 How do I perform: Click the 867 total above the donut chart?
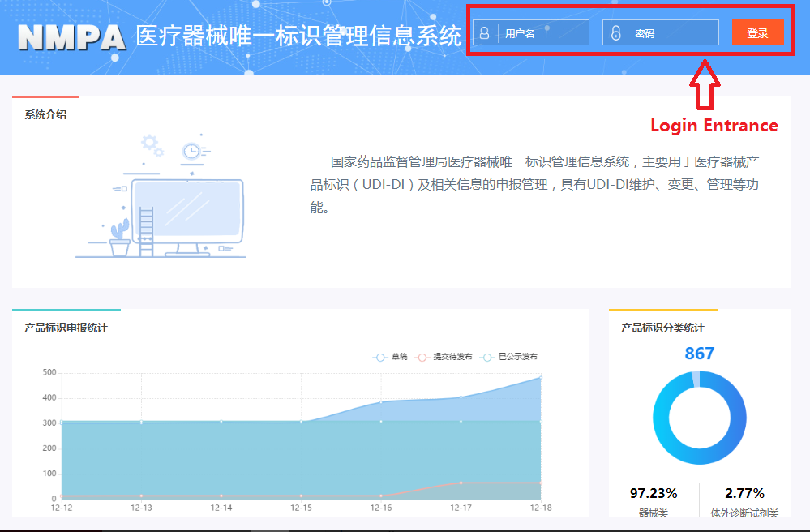(699, 354)
